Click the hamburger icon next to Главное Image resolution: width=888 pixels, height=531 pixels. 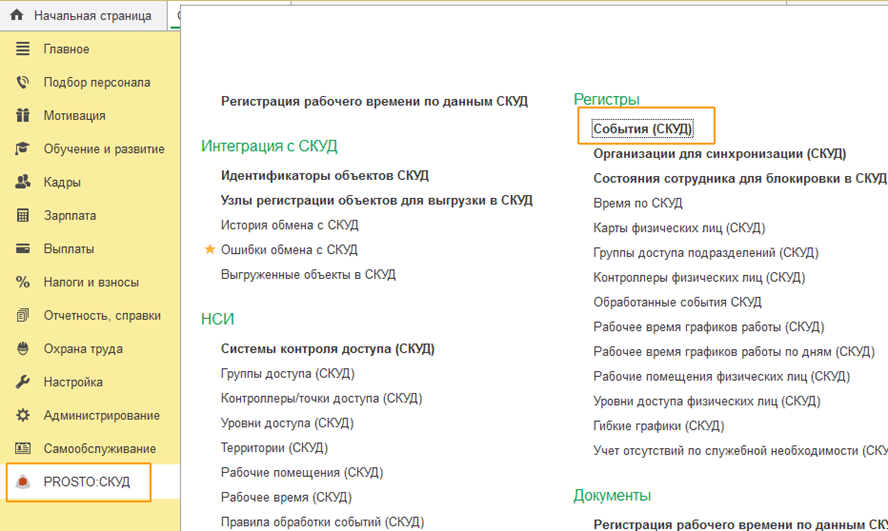point(23,49)
